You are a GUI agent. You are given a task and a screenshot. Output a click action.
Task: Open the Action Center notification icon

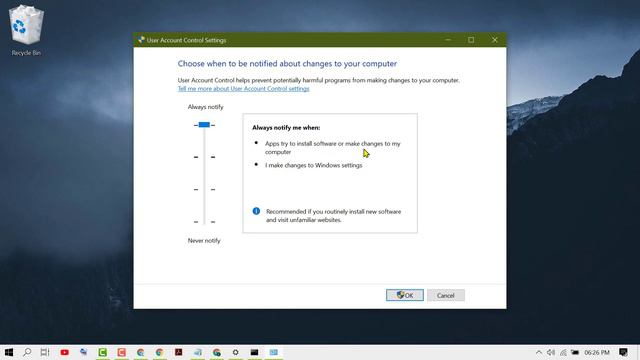[623, 352]
